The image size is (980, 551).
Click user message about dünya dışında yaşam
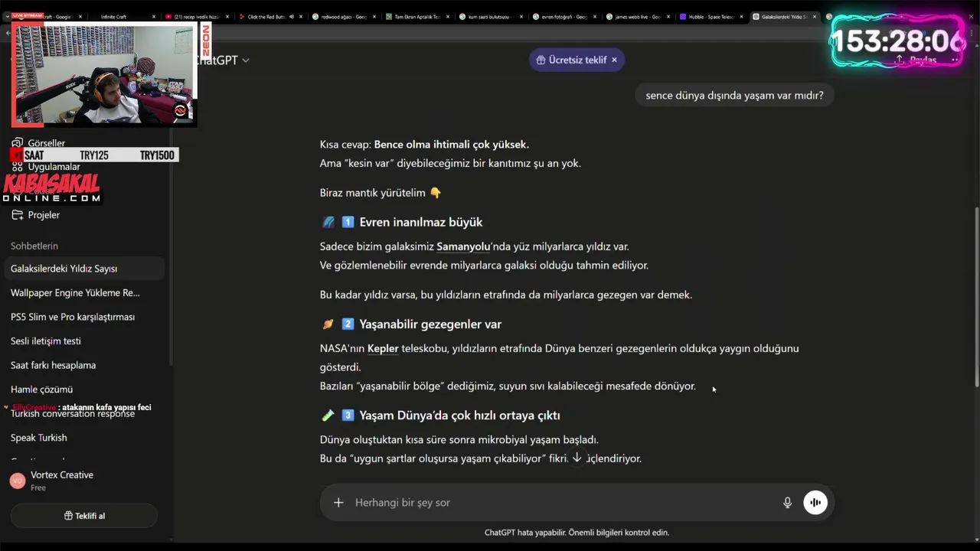pyautogui.click(x=734, y=96)
